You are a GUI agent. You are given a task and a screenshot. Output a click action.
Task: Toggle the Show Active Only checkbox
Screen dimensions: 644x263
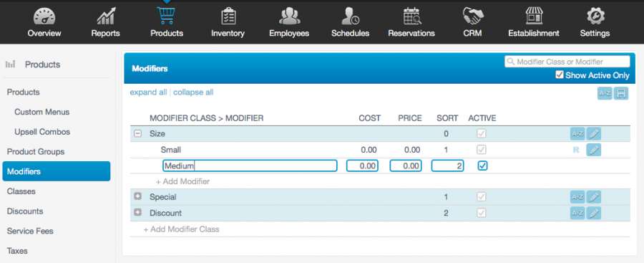point(559,75)
